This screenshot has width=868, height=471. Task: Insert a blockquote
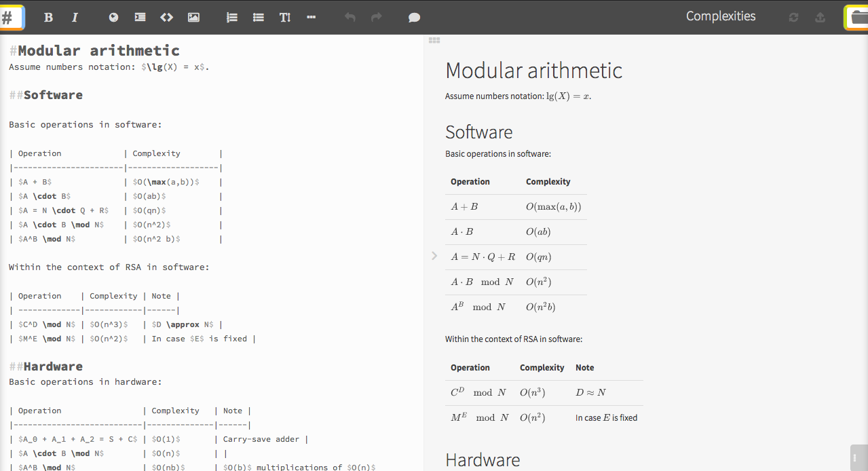(140, 17)
